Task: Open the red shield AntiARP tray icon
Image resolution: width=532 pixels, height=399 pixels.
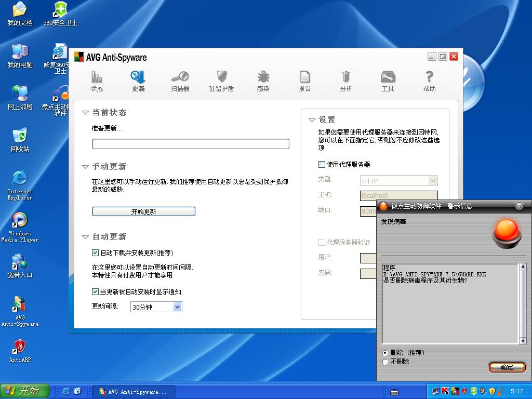Action: [464, 392]
